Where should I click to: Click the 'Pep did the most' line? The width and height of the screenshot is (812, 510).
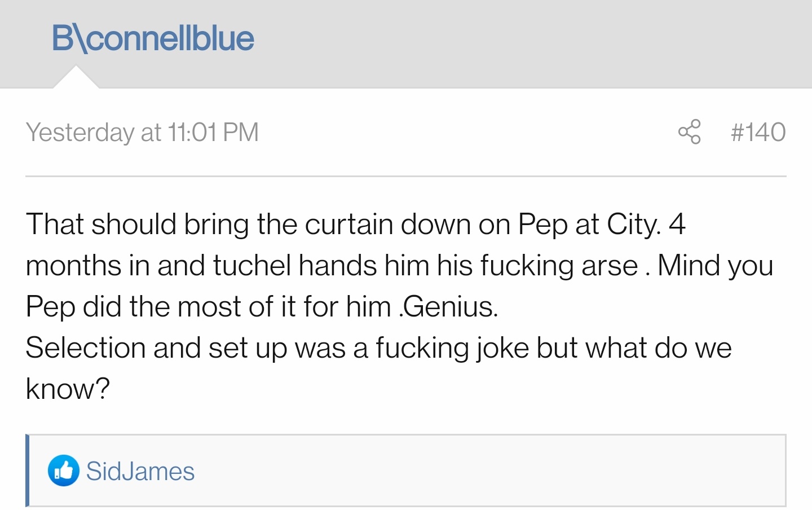coord(262,307)
